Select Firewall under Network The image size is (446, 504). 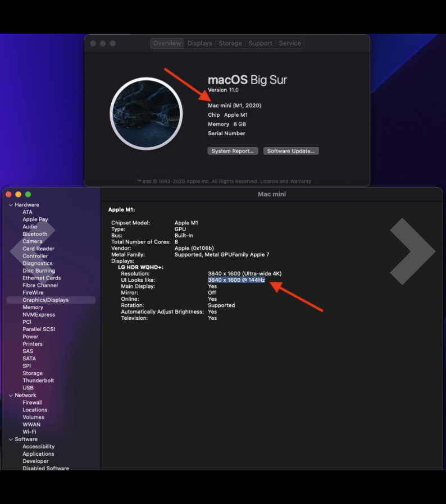point(32,403)
